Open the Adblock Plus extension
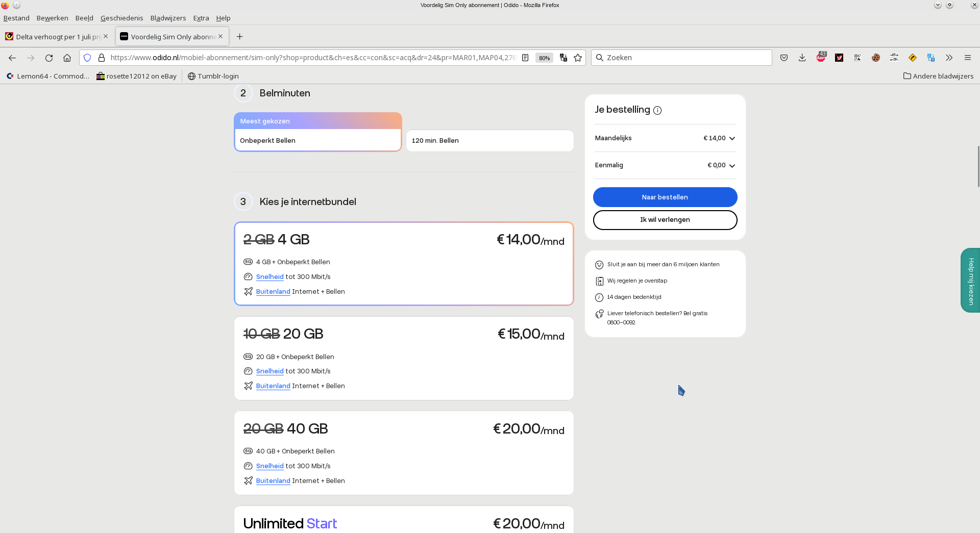The height and width of the screenshot is (533, 980). [x=821, y=58]
